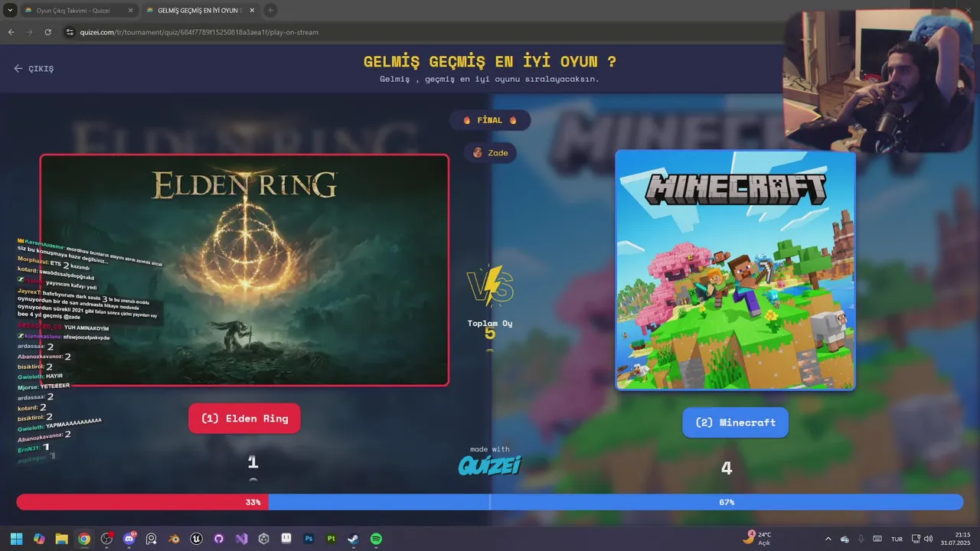This screenshot has width=980, height=551.
Task: Open Spotify from the taskbar
Action: tap(376, 539)
